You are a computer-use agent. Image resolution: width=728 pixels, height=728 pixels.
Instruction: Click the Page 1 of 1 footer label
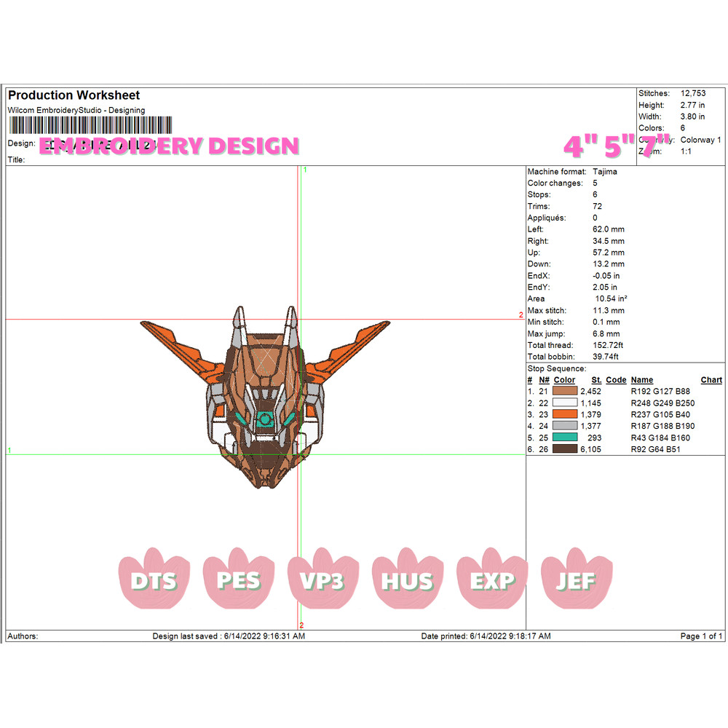[701, 636]
